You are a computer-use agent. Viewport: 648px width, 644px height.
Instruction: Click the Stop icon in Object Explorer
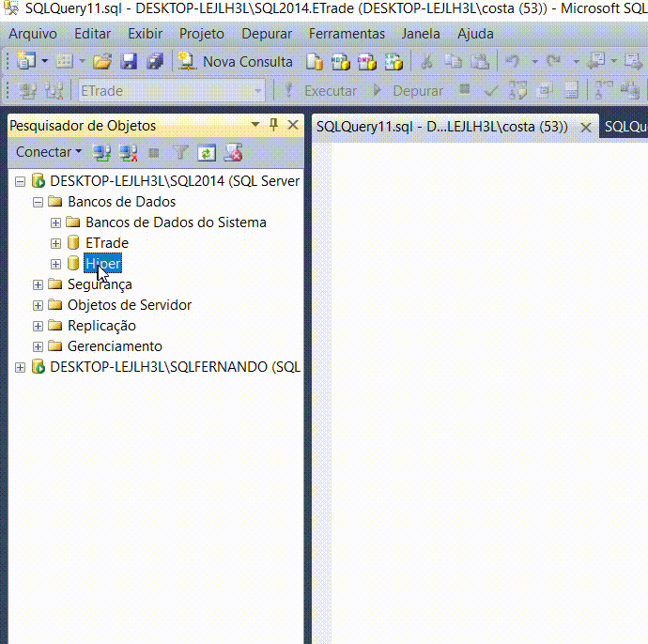[154, 153]
